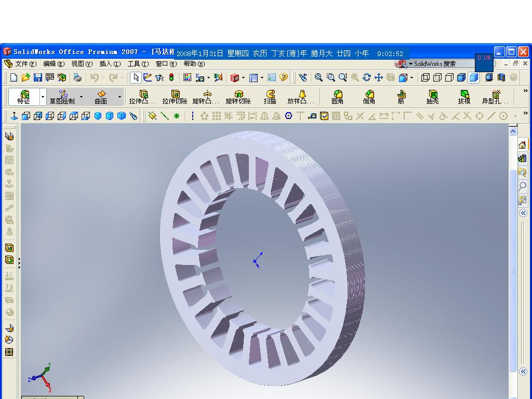532x399 pixels.
Task: Open the 异型孔 hole wizard
Action: pos(494,97)
